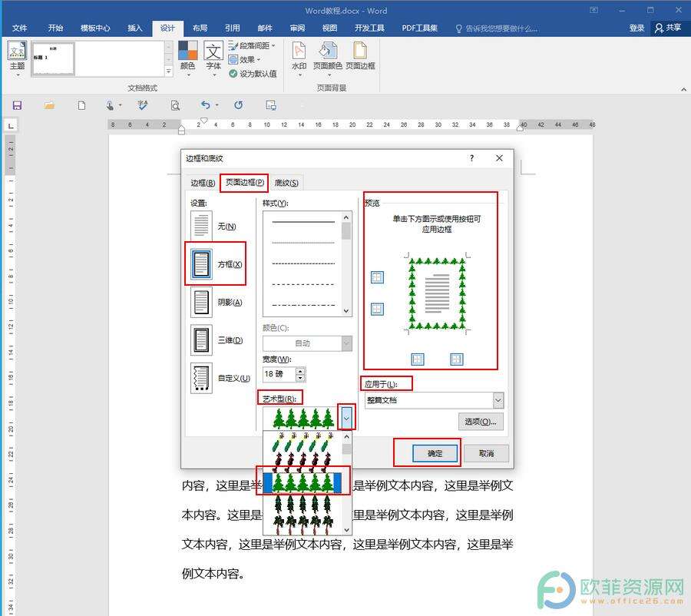Click the dialog help question mark
The width and height of the screenshot is (691, 616).
(x=471, y=158)
